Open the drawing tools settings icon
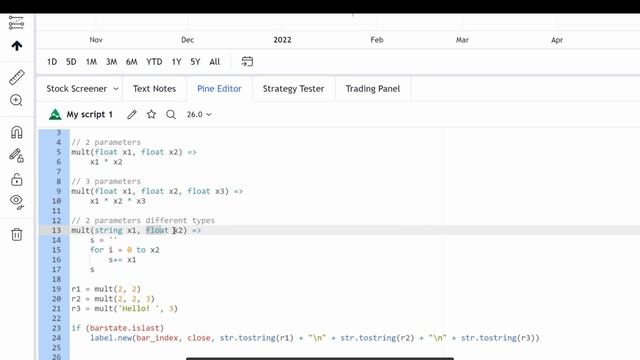Image resolution: width=640 pixels, height=360 pixels. point(16,22)
